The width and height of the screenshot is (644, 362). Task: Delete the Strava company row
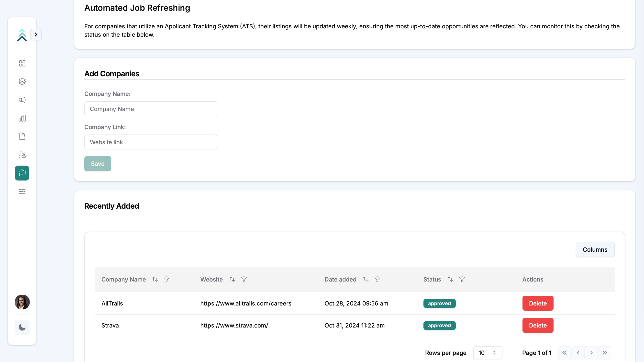pos(538,325)
